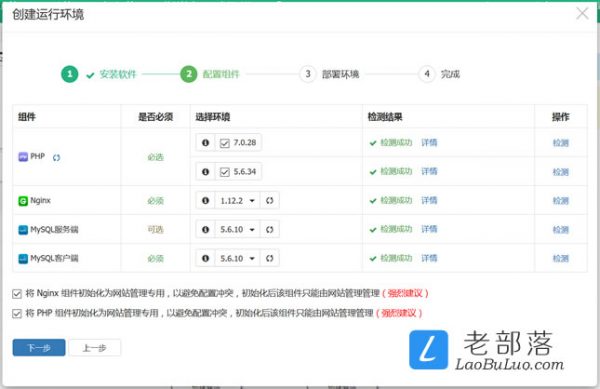Screen dimensions: 600x389
Task: Open 详情 for PHP 7.0.28
Action: coord(429,143)
